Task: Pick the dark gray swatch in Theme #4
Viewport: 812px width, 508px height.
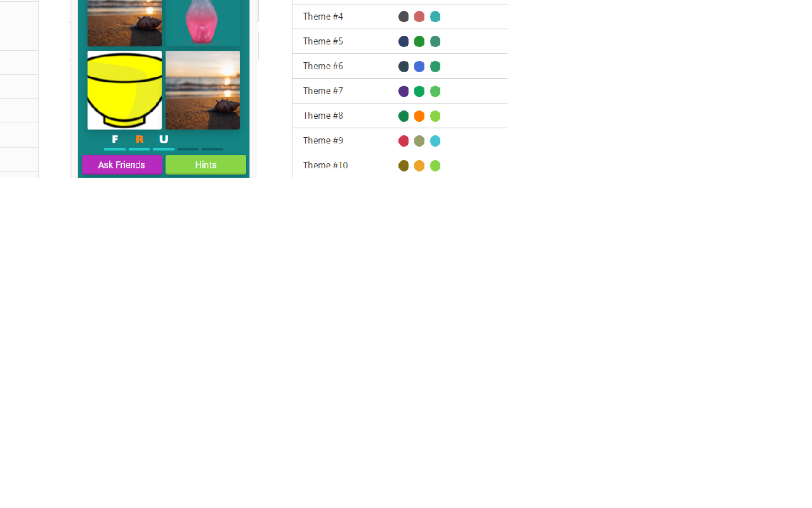Action: (403, 17)
